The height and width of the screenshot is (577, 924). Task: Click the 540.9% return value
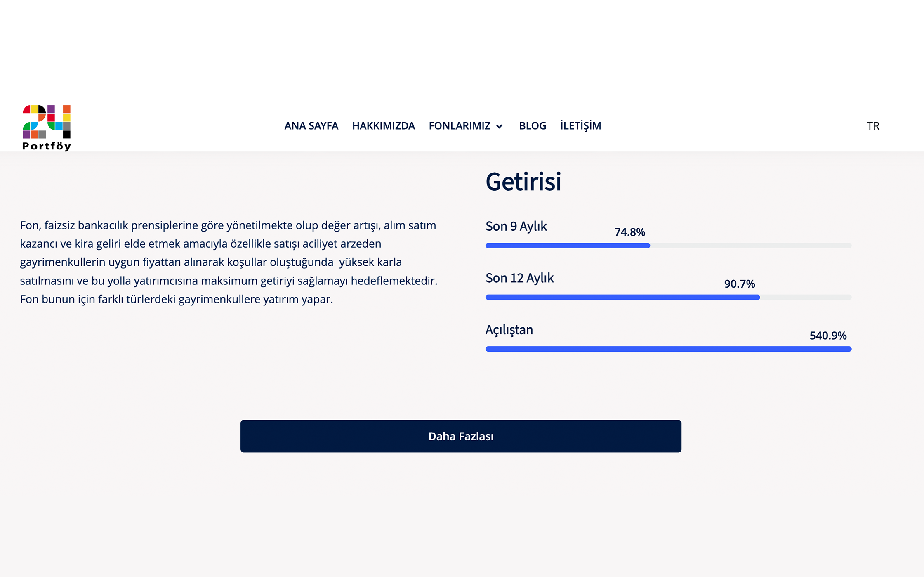click(x=827, y=336)
